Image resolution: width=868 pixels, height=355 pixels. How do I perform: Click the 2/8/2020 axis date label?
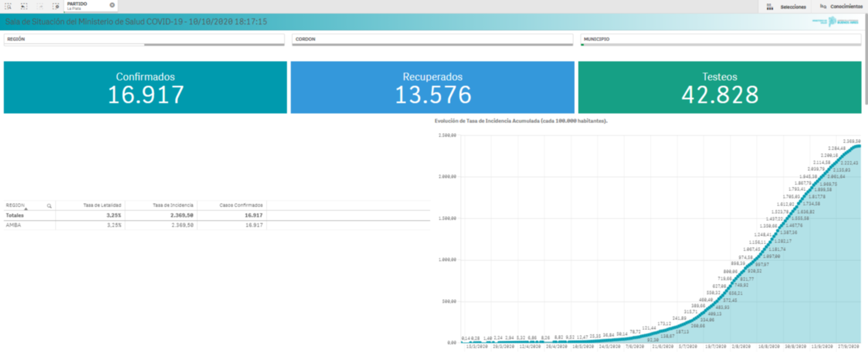pyautogui.click(x=741, y=346)
